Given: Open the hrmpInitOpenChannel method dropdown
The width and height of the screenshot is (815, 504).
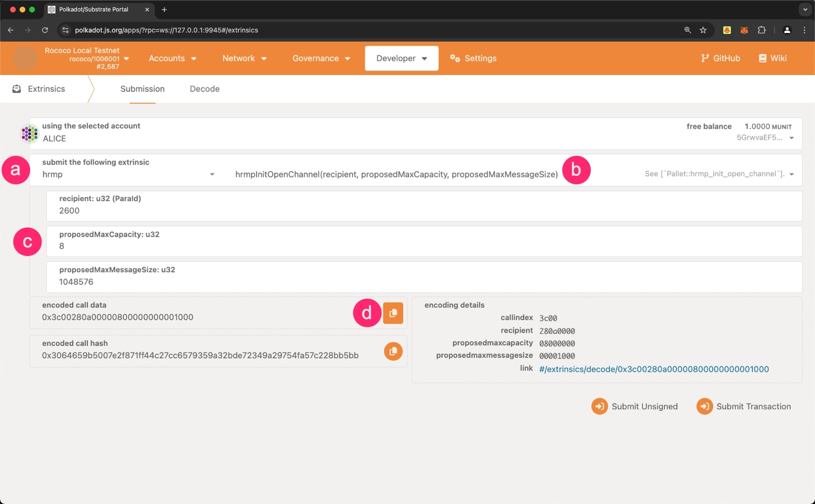Looking at the screenshot, I should coord(791,174).
